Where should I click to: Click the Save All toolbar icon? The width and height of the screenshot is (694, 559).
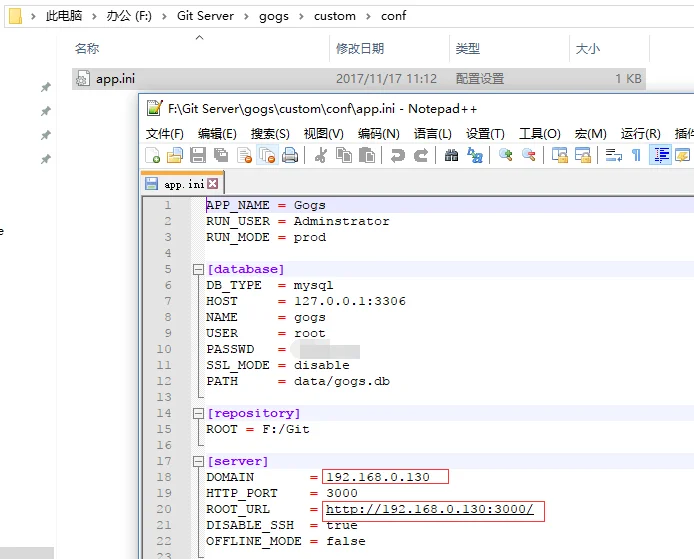coord(221,155)
